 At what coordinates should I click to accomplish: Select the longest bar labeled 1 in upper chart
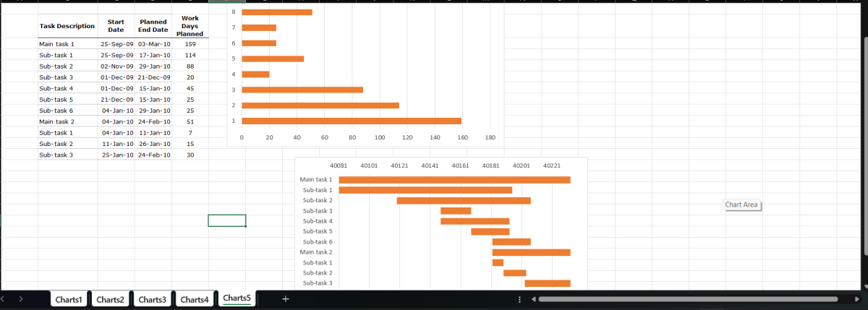pyautogui.click(x=351, y=121)
